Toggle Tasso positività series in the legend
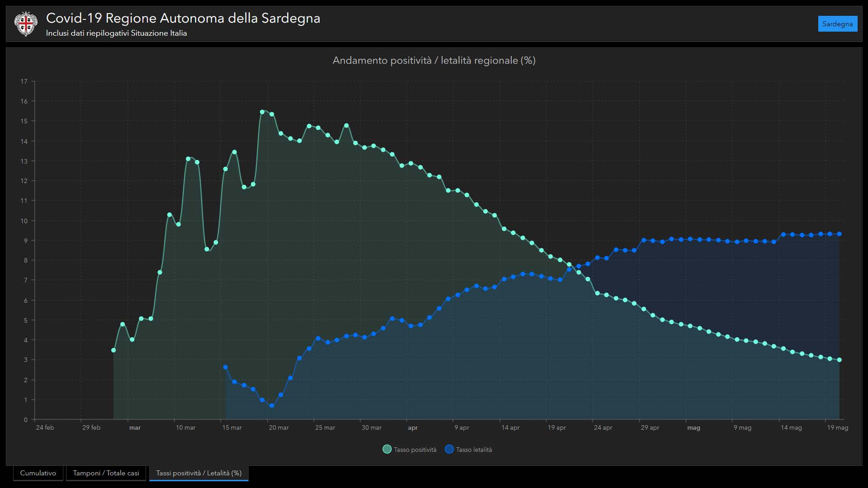Image resolution: width=868 pixels, height=488 pixels. [415, 450]
